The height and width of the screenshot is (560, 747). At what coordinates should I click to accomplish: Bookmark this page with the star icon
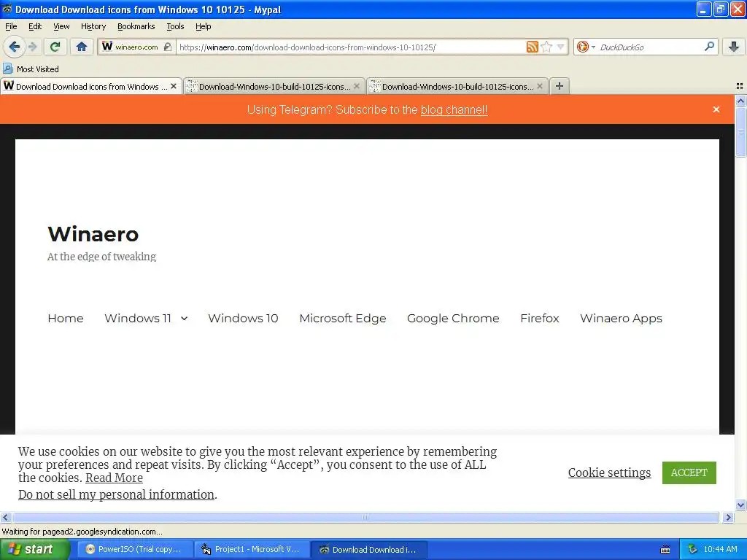click(546, 47)
